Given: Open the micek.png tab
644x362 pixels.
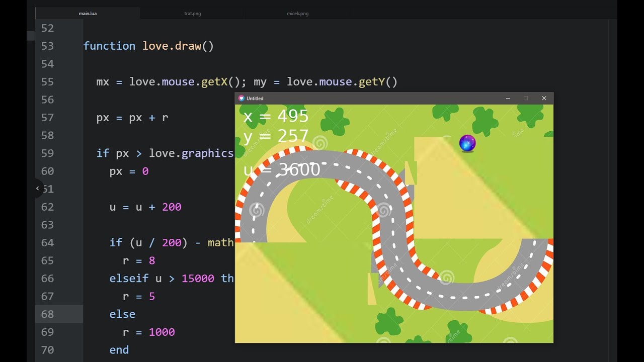Looking at the screenshot, I should (298, 14).
